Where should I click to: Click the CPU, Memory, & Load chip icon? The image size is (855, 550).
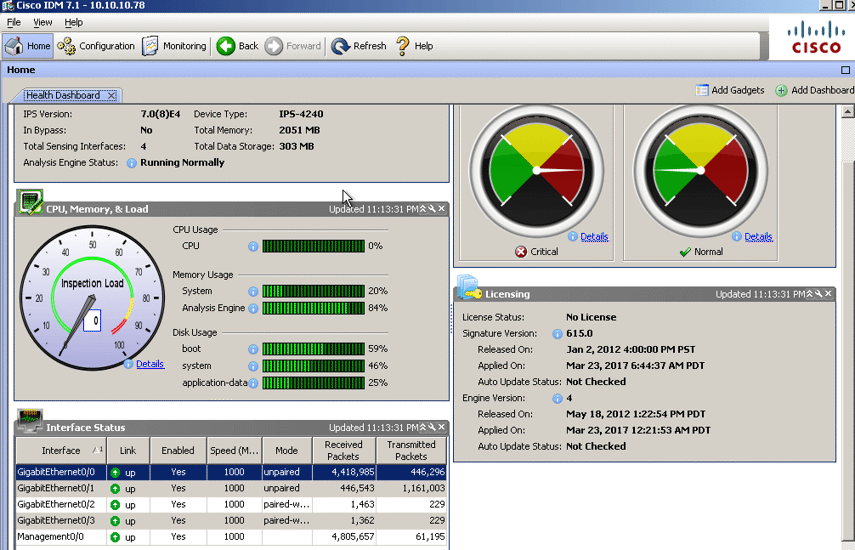pos(31,202)
